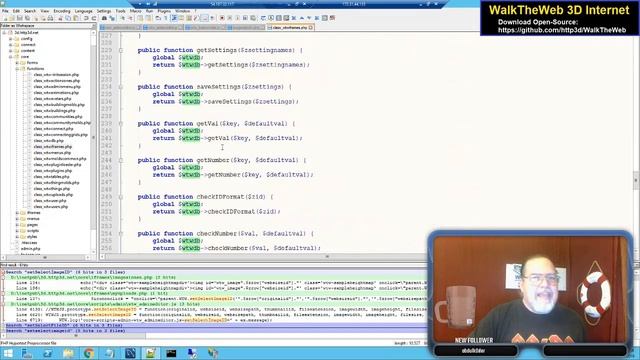640x360 pixels.
Task: Select the styles folder in tree
Action: [x=32, y=237]
